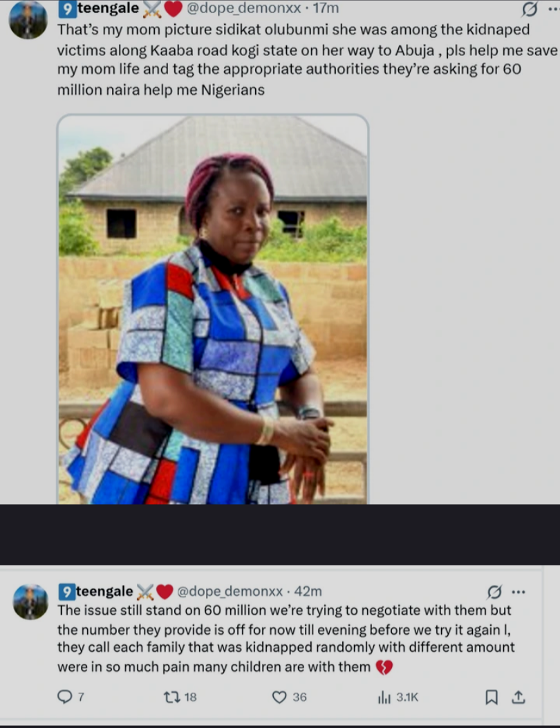560x728 pixels.
Task: Open profile avatar on the bottom tweet
Action: 30,601
